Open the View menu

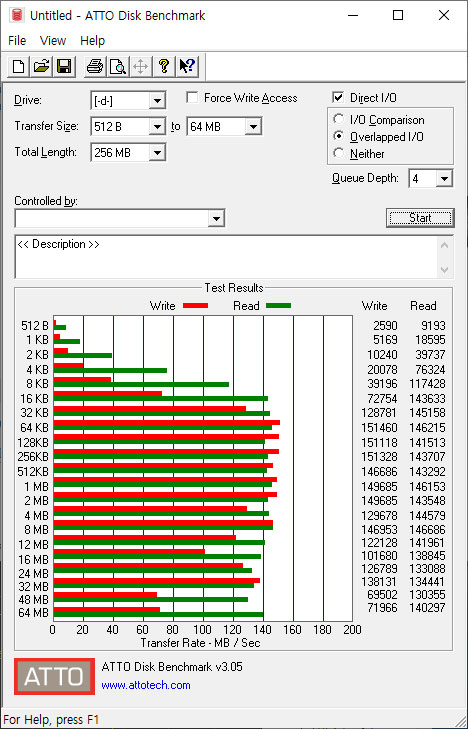pos(53,40)
